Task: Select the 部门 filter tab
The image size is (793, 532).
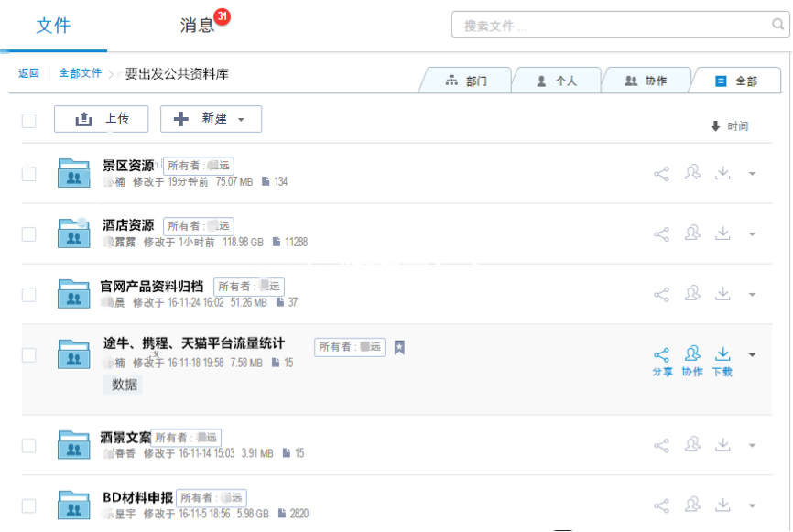Action: point(467,81)
